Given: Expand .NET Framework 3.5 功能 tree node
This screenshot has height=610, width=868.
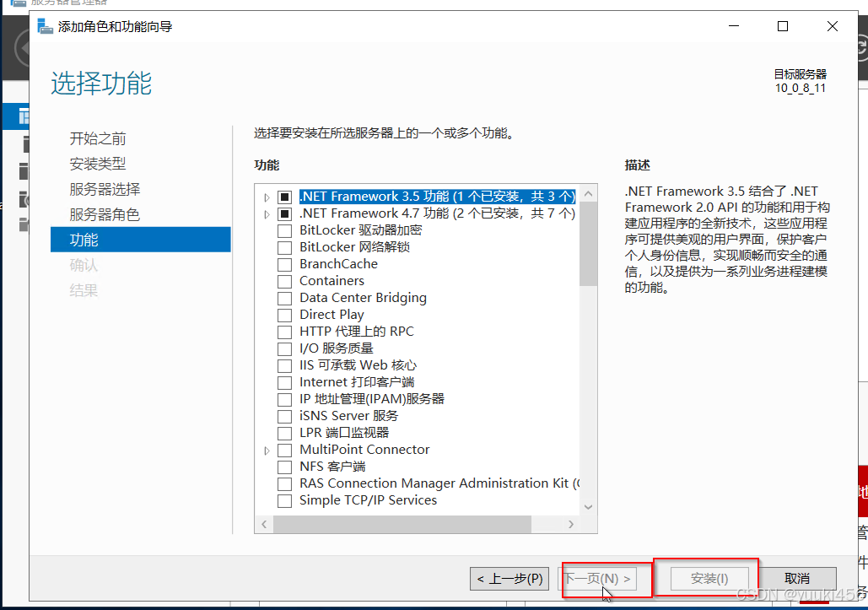Looking at the screenshot, I should tap(267, 197).
